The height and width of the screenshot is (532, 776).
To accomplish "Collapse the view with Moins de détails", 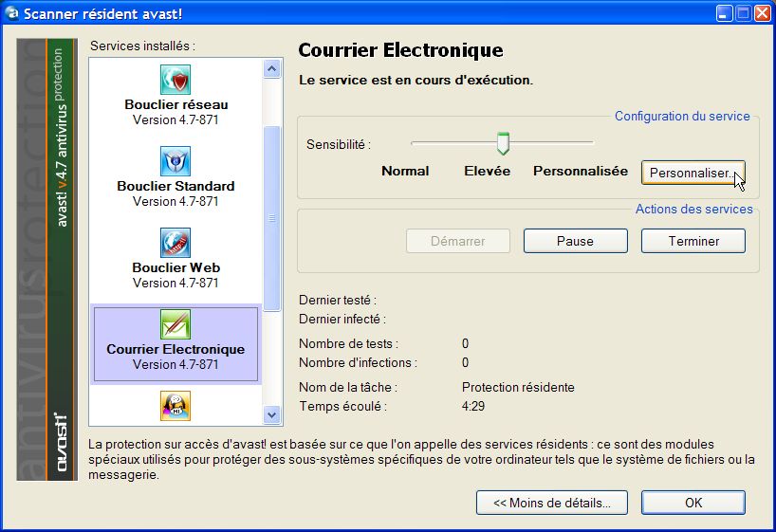I will (551, 503).
